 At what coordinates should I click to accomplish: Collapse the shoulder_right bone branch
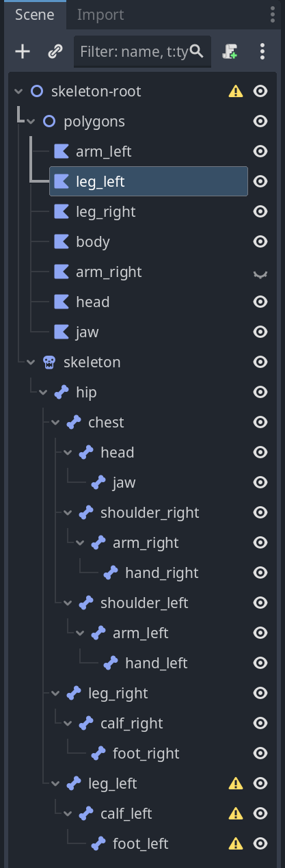point(68,512)
